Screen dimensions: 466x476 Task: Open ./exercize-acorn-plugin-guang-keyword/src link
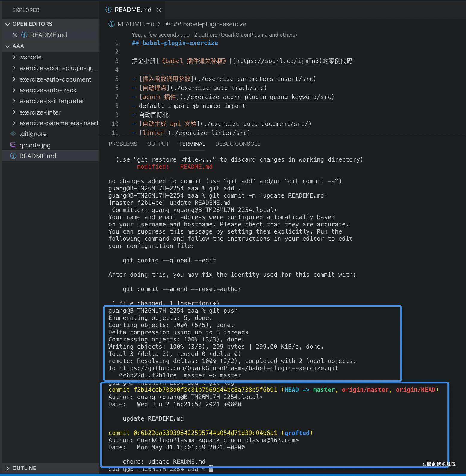tap(257, 97)
